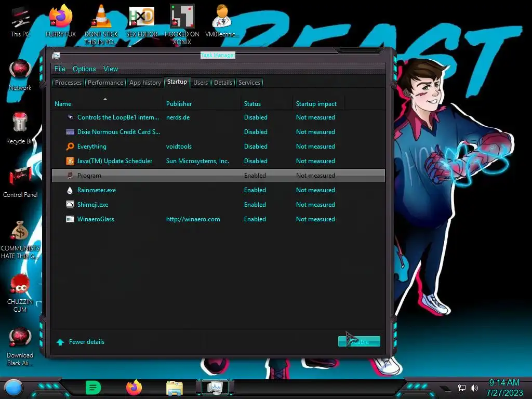The width and height of the screenshot is (532, 399).
Task: Click the nerds.de publisher cell
Action: tap(178, 117)
